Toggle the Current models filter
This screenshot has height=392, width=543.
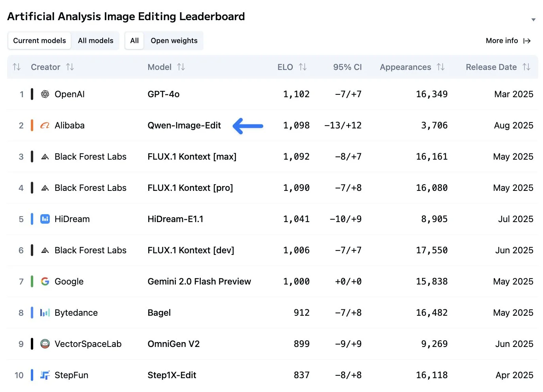point(39,40)
